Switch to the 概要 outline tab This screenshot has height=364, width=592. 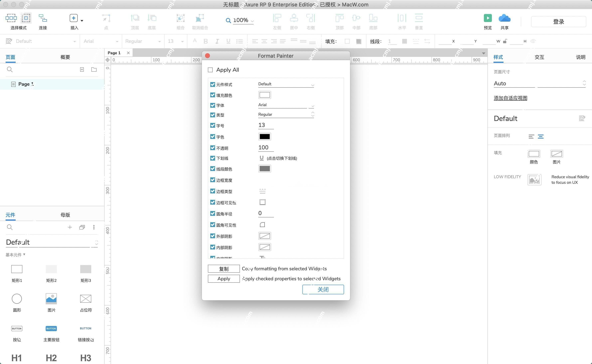pyautogui.click(x=65, y=57)
